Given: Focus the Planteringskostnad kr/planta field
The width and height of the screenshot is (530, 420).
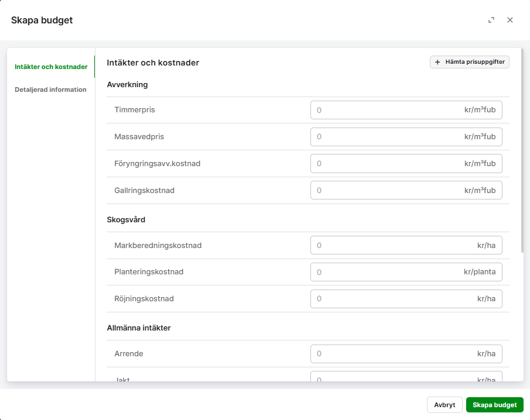Looking at the screenshot, I should 387,272.
